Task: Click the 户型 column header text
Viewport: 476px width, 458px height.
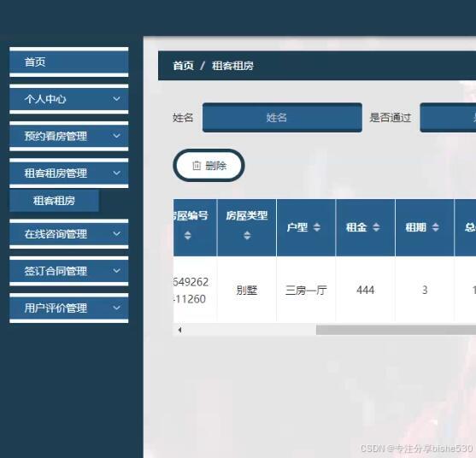Action: point(297,227)
